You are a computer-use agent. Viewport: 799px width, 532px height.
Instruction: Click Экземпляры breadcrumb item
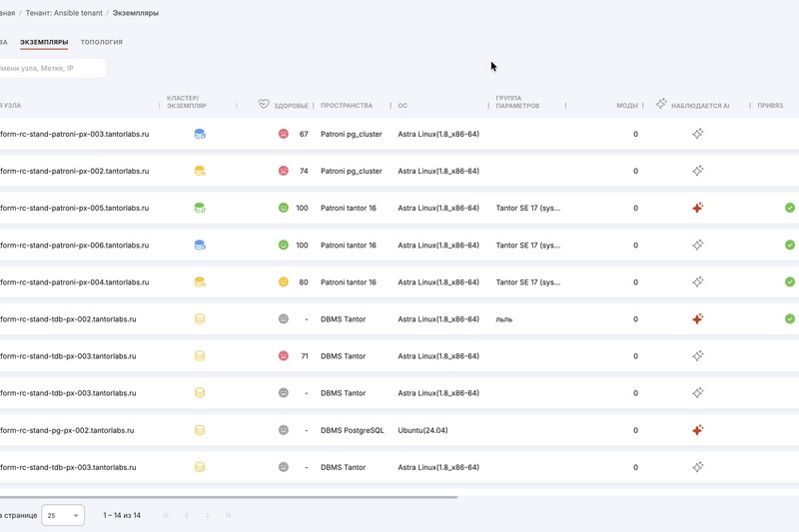click(x=136, y=13)
